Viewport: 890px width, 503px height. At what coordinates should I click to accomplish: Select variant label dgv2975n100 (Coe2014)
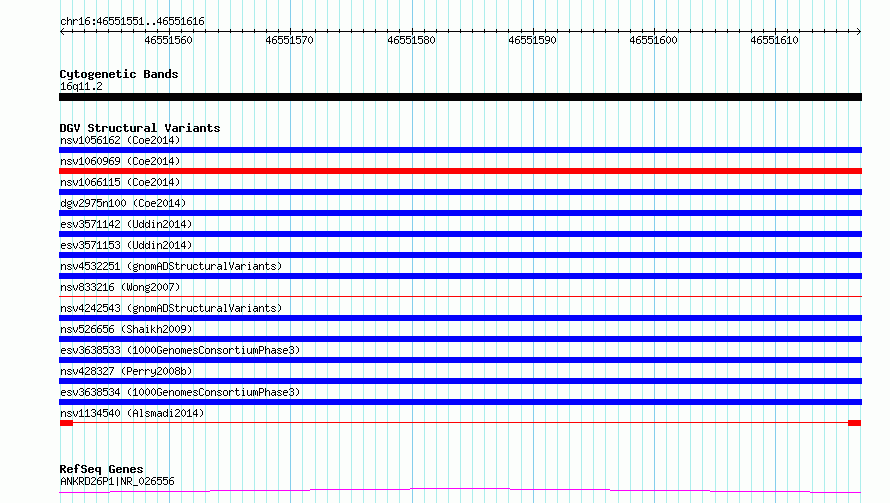(123, 203)
